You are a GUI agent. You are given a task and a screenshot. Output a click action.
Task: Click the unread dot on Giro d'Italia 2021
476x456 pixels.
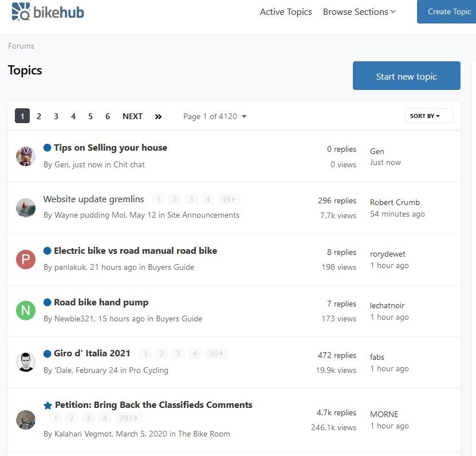48,354
